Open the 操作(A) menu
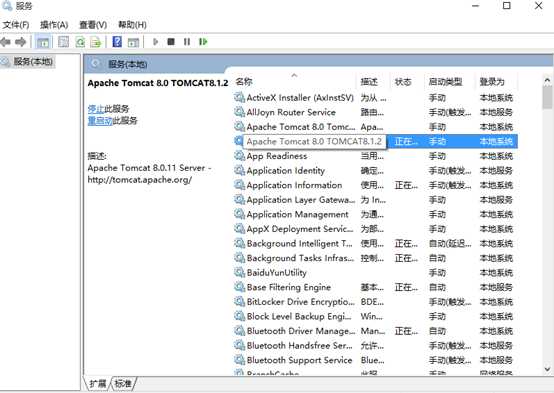Screen dimensions: 554x393 pyautogui.click(x=54, y=25)
